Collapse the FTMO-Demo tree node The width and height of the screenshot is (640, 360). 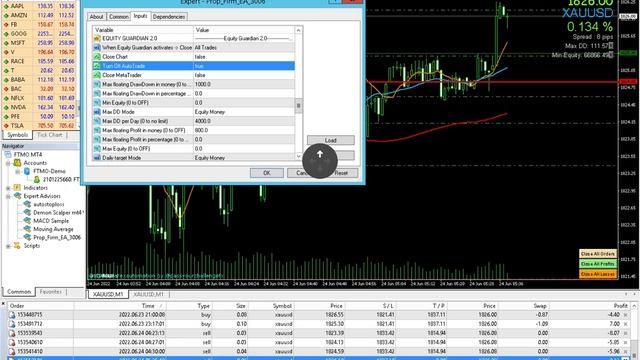pos(18,171)
